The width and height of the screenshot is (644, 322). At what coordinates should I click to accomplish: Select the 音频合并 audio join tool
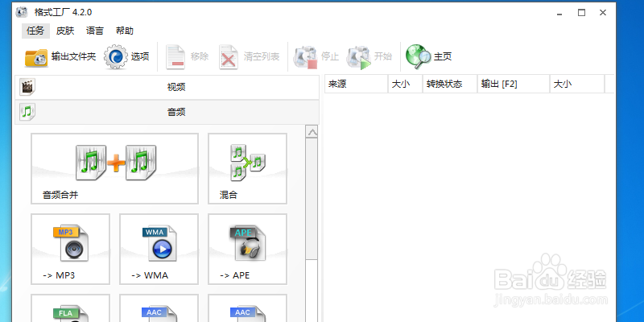point(114,168)
